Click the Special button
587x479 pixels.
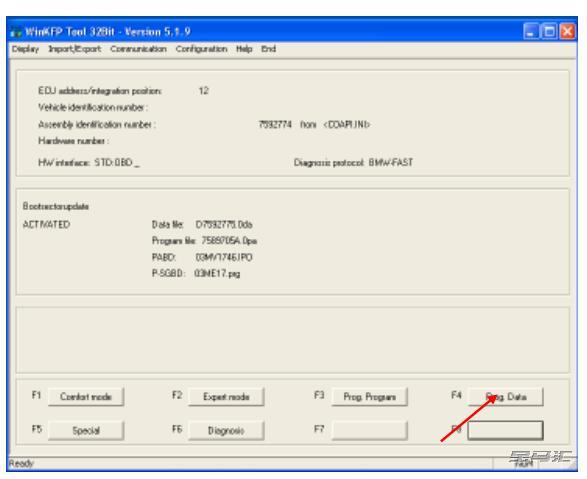[x=86, y=430]
